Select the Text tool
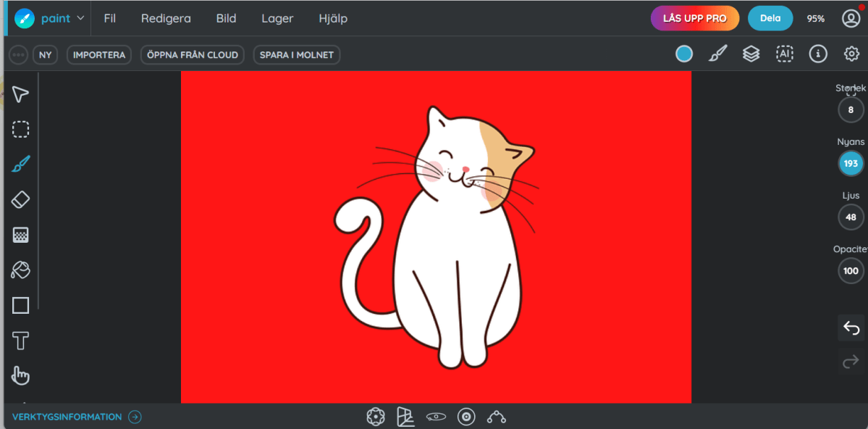 [x=20, y=340]
